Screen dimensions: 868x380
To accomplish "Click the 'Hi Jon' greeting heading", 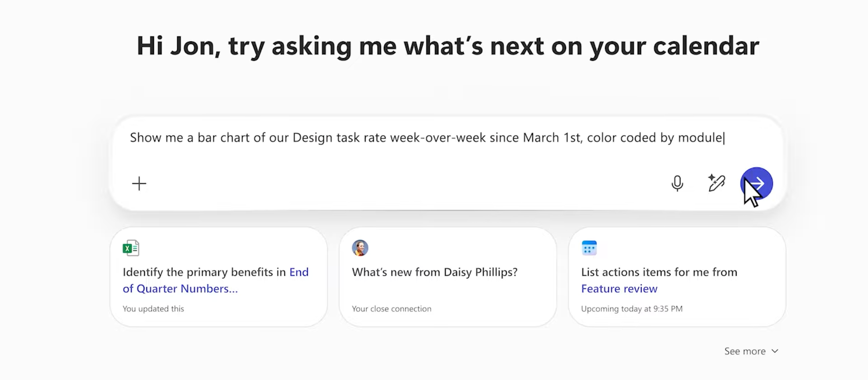I will pyautogui.click(x=448, y=47).
